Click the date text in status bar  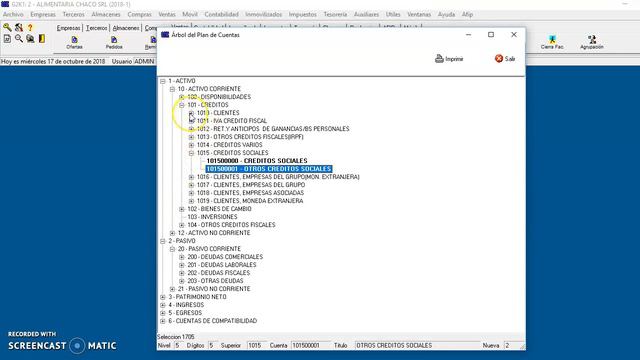(x=53, y=62)
